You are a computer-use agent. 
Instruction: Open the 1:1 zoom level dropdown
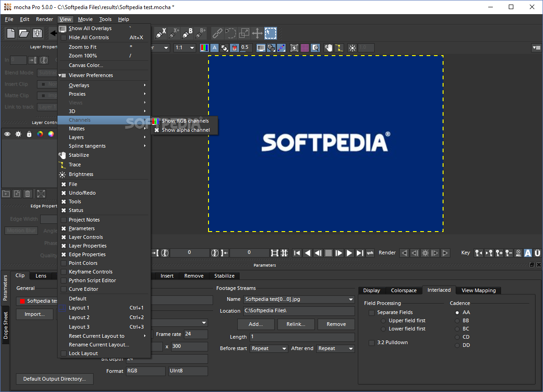[185, 48]
